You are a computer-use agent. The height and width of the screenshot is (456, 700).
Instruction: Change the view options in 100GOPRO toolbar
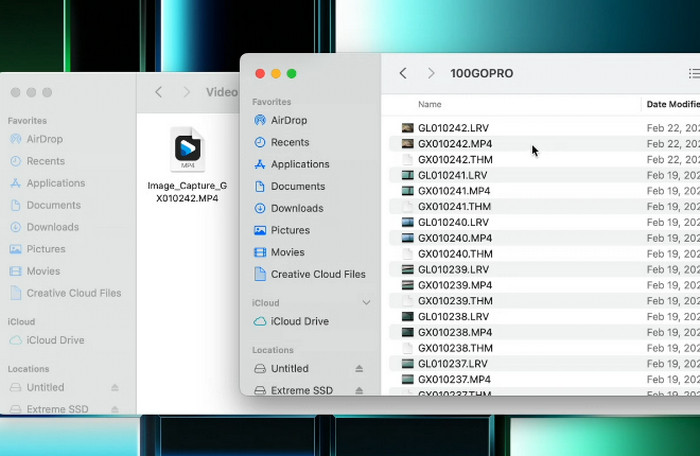694,73
